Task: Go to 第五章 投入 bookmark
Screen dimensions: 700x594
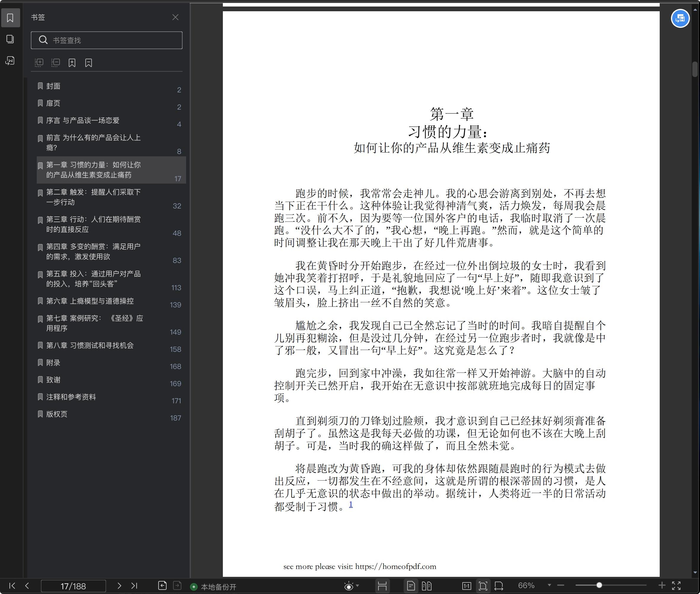Action: (x=111, y=279)
